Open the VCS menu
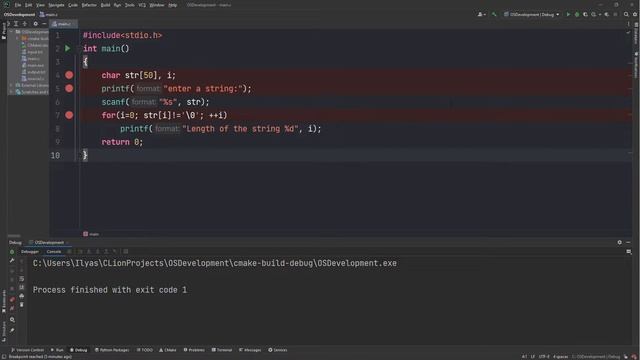The image size is (640, 360). [x=142, y=5]
